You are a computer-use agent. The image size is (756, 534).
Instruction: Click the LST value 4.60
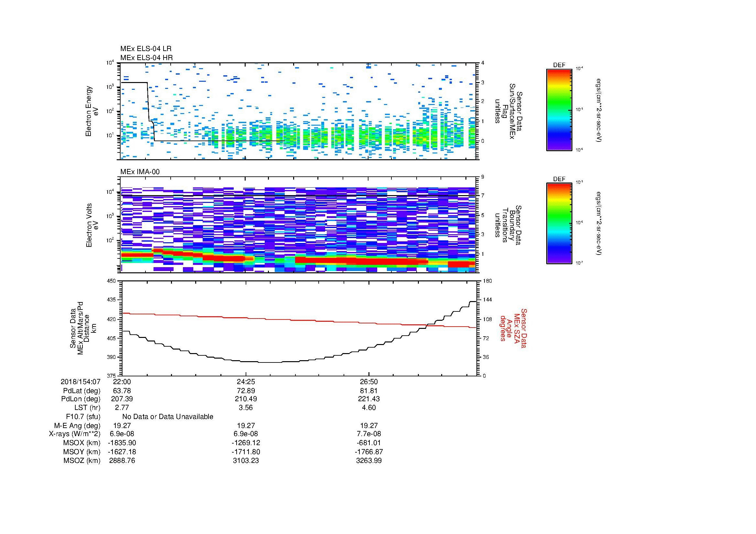tap(369, 407)
